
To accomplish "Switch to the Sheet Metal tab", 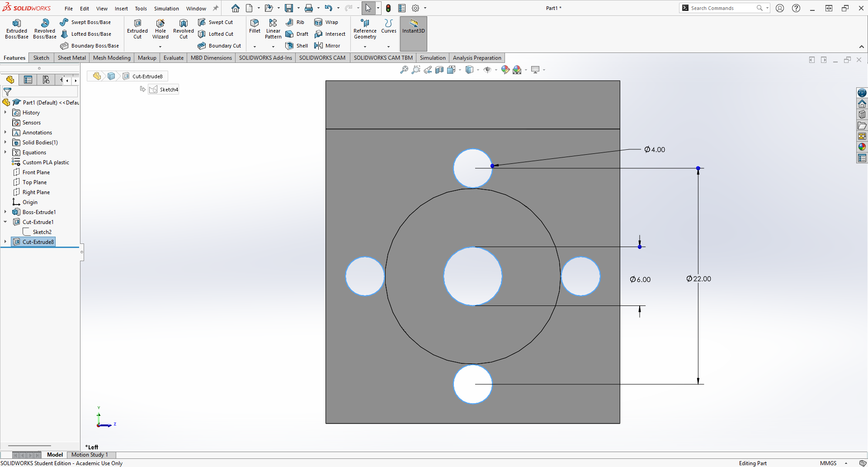I will pos(71,58).
